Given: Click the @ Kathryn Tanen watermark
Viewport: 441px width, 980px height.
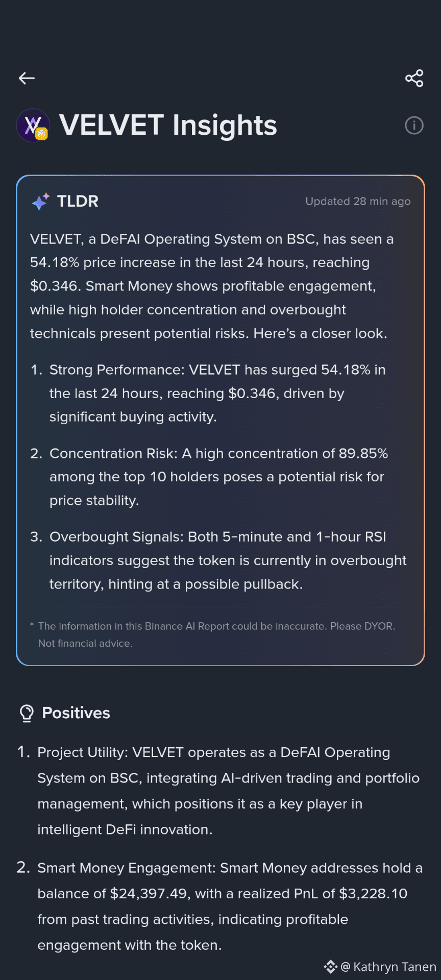Looking at the screenshot, I should coord(388,967).
